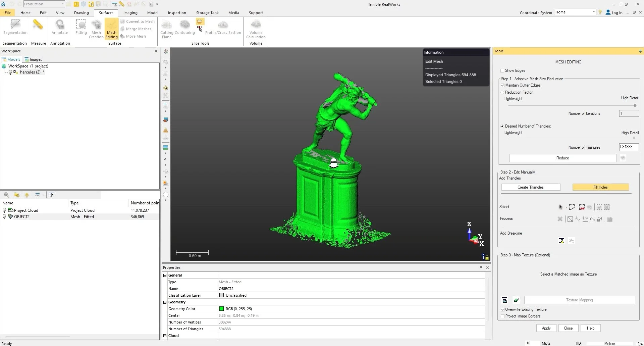
Task: Click the Close button in Tools panel
Action: pos(568,328)
